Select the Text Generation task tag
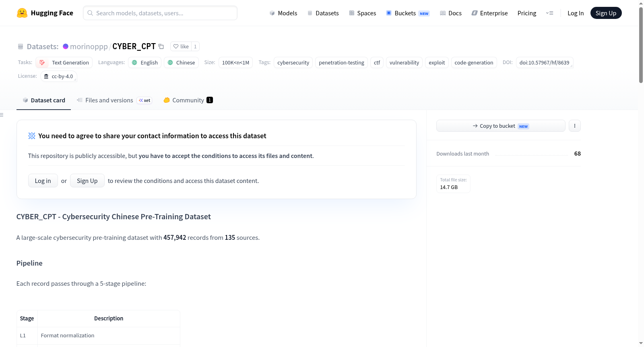 (x=64, y=62)
